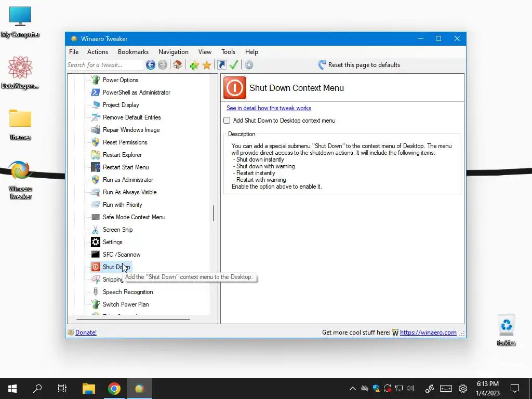The height and width of the screenshot is (399, 532).
Task: Click the volume speaker tray icon
Action: [410, 388]
